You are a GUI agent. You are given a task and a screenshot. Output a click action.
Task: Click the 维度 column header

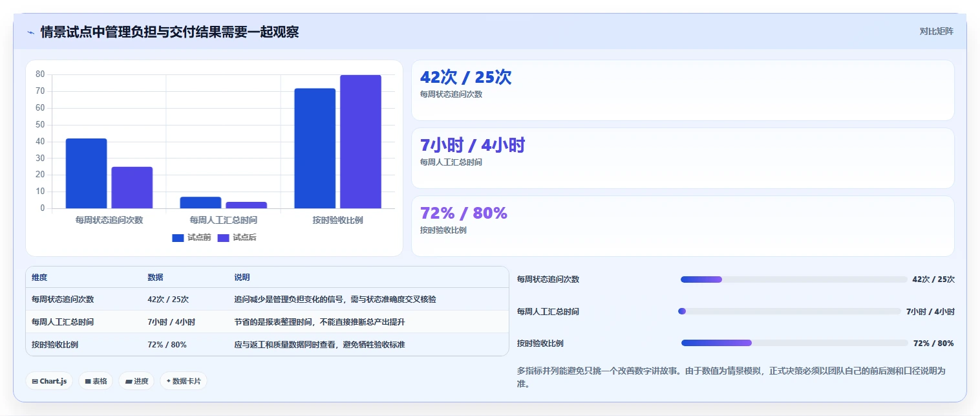[x=39, y=278]
